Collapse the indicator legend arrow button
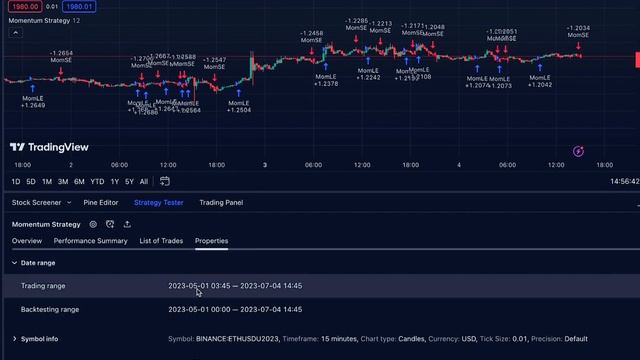The height and width of the screenshot is (360, 640). coord(16,33)
